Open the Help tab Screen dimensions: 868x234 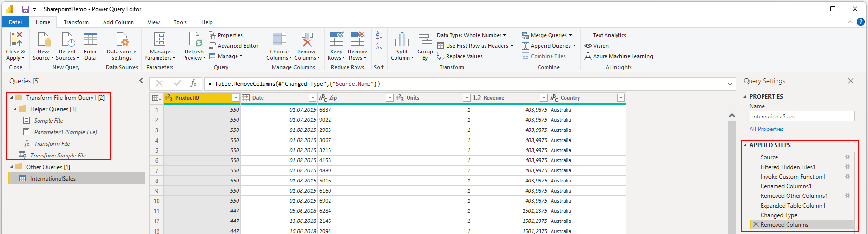[207, 22]
